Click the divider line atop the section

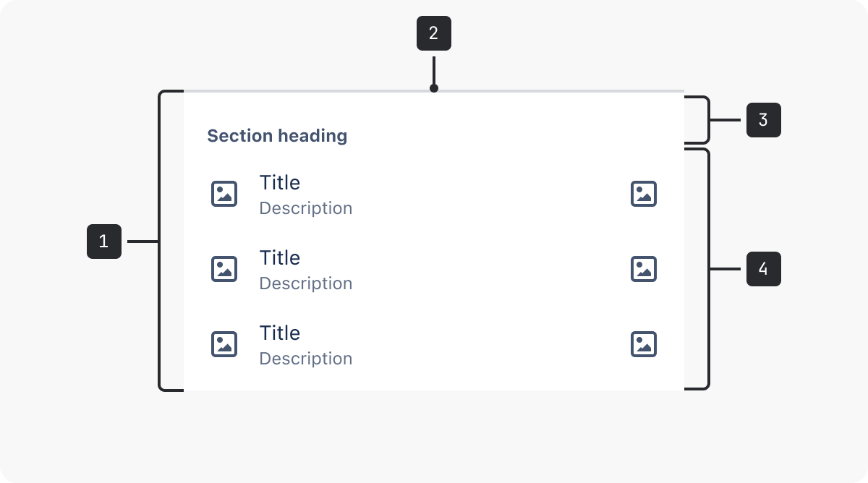click(434, 91)
